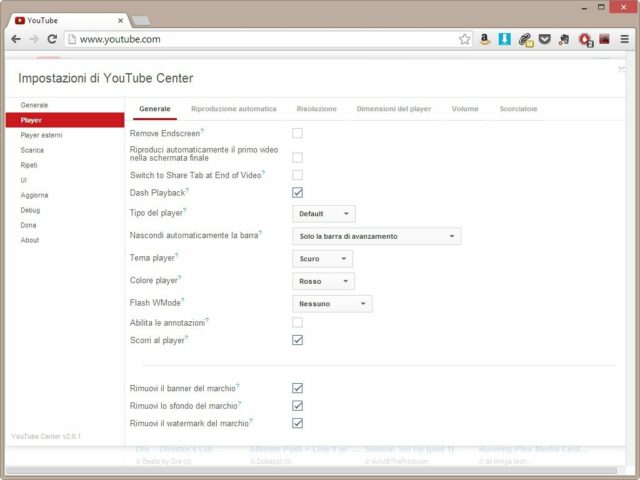Open the Volume tab
This screenshot has height=480, width=640.
coord(464,108)
